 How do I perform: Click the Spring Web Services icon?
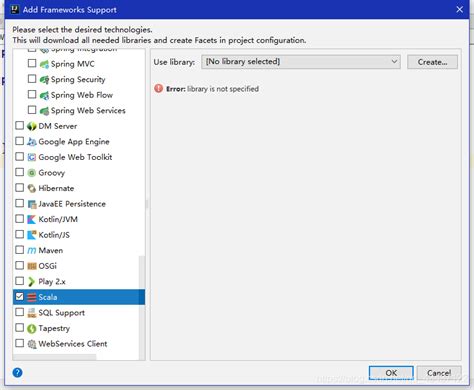point(44,111)
